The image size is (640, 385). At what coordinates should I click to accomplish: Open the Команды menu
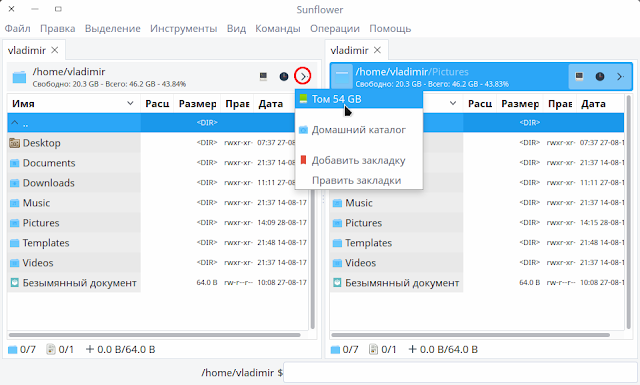click(278, 29)
